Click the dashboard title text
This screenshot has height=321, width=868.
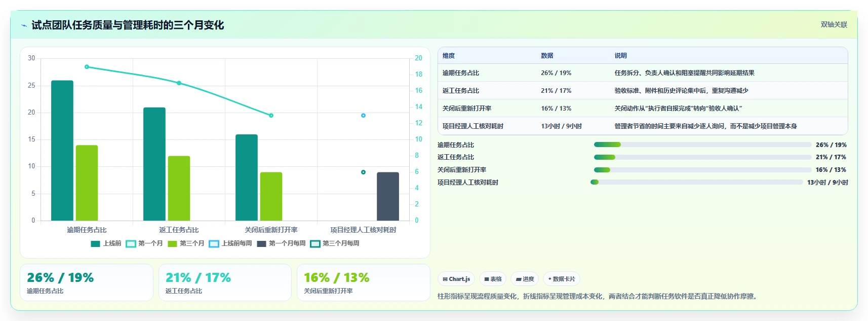pyautogui.click(x=128, y=25)
